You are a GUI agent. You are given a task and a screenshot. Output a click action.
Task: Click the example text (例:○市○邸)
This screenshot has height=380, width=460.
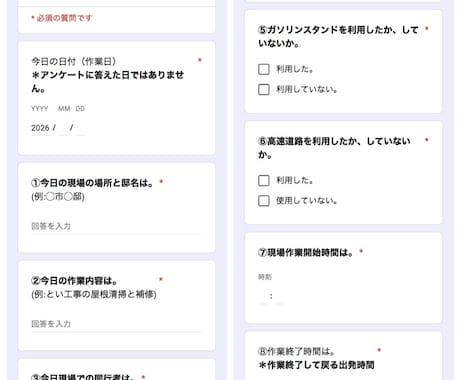click(x=58, y=197)
